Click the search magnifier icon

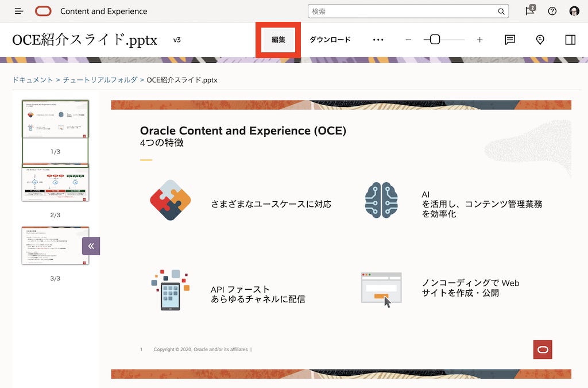pyautogui.click(x=501, y=11)
